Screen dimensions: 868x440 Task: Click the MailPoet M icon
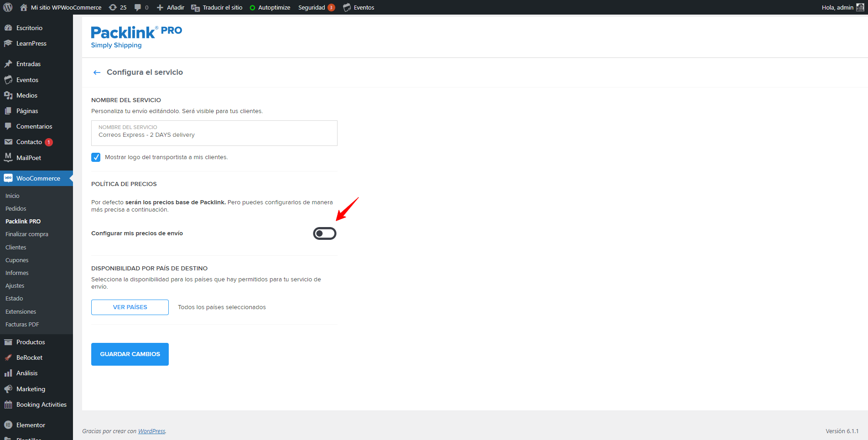coord(8,157)
